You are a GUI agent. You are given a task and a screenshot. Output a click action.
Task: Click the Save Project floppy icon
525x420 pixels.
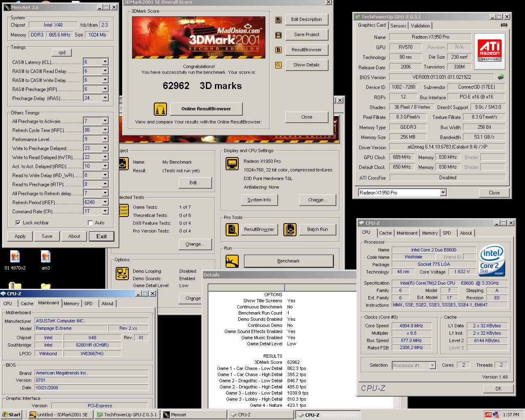pyautogui.click(x=278, y=35)
